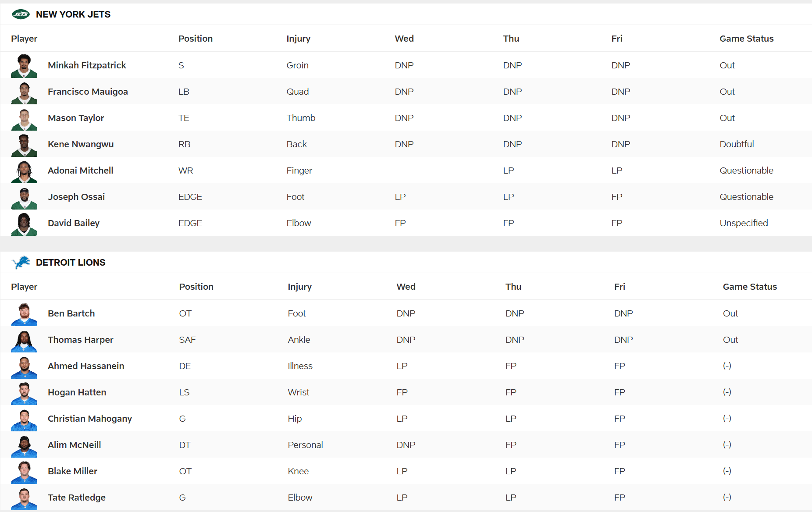The height and width of the screenshot is (512, 812).
Task: Open Alim McNeill's headshot image
Action: [24, 445]
